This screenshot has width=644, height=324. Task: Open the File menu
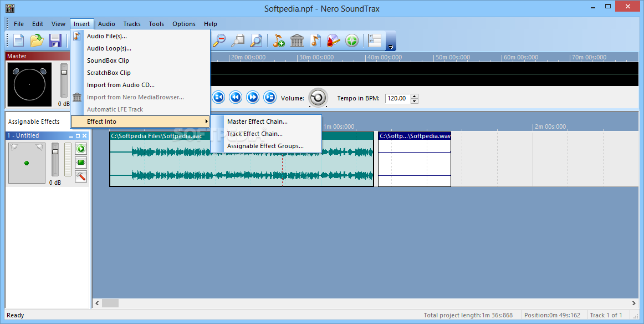pos(19,24)
